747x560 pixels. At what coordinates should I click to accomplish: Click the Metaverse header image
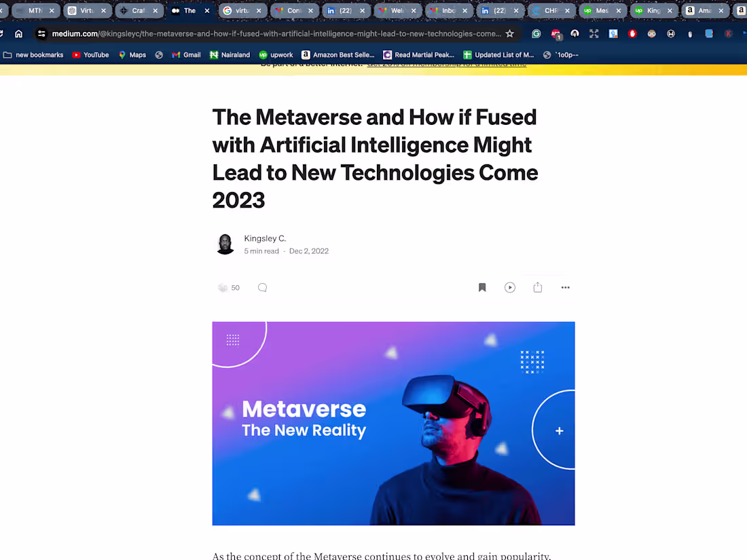[x=393, y=423]
